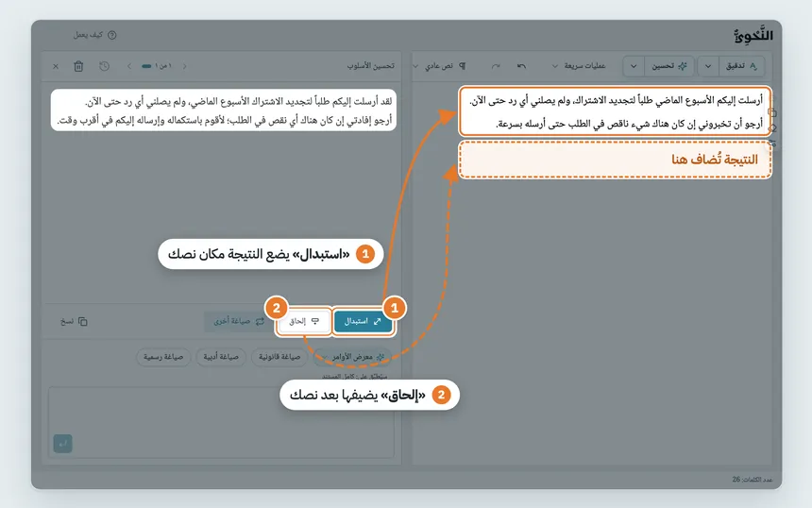812x508 pixels.
Task: Click the redo arrow icon
Action: 496,66
